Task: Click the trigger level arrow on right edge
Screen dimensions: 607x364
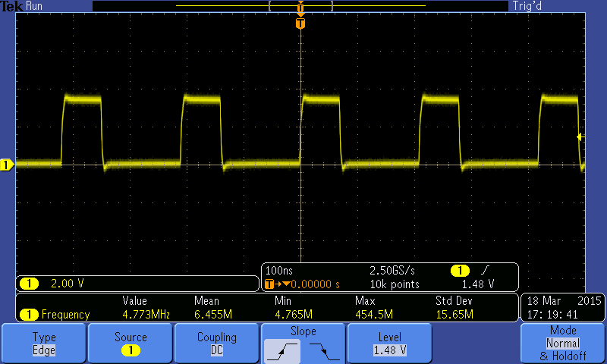Action: 580,137
